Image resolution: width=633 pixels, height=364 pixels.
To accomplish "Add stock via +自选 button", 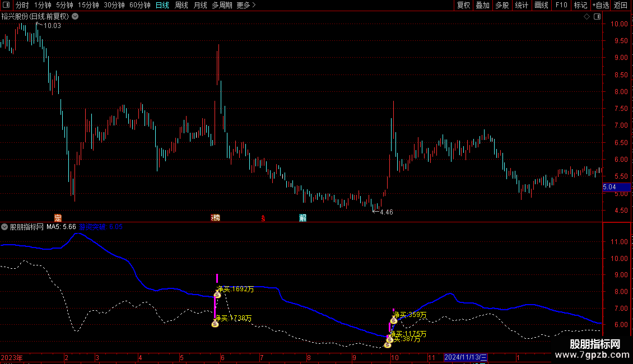I will [601, 5].
